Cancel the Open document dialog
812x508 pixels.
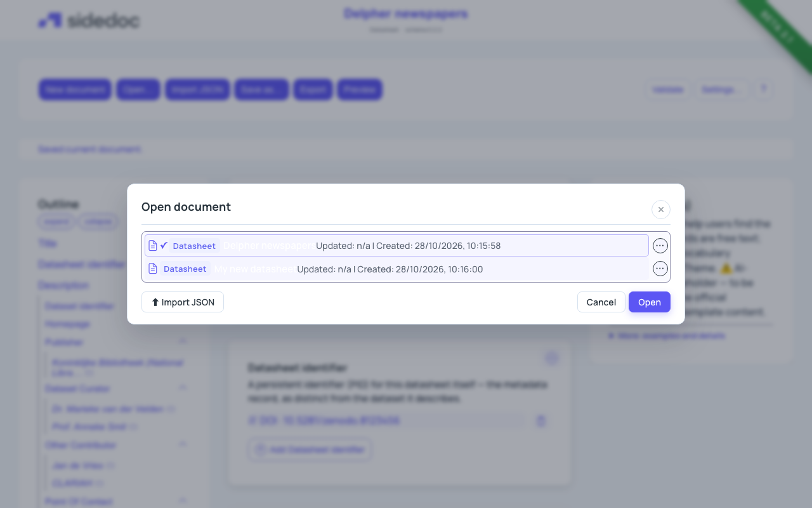tap(601, 302)
